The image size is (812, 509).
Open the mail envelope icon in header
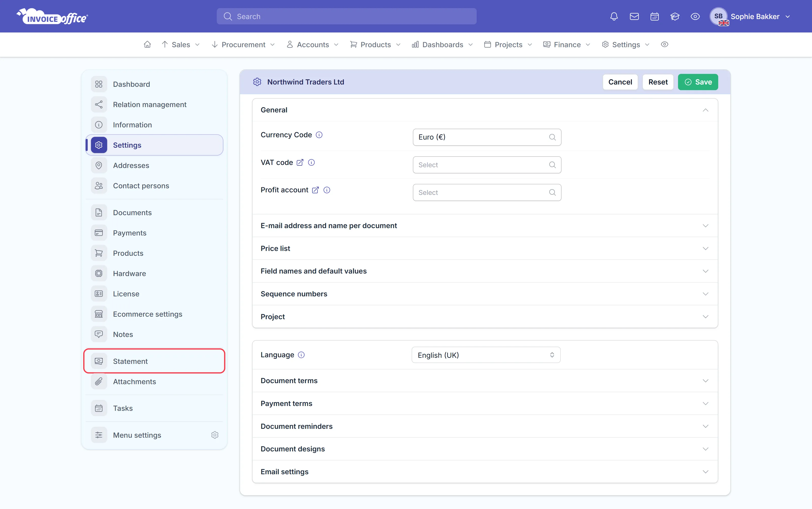tap(634, 16)
